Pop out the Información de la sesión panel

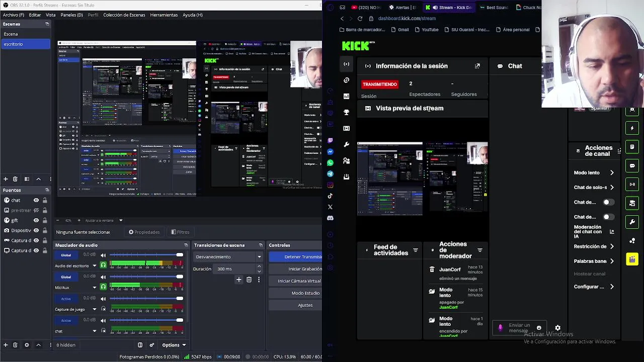click(477, 66)
